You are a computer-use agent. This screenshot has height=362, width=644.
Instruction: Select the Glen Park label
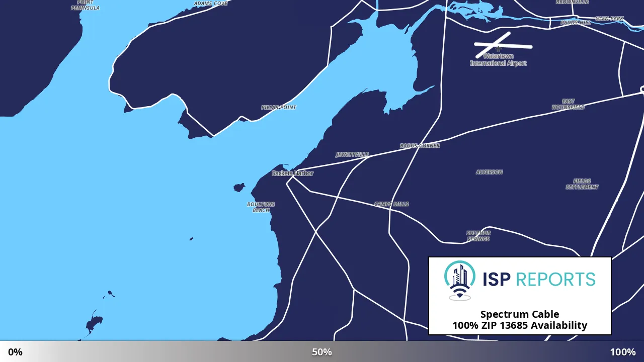tap(609, 19)
